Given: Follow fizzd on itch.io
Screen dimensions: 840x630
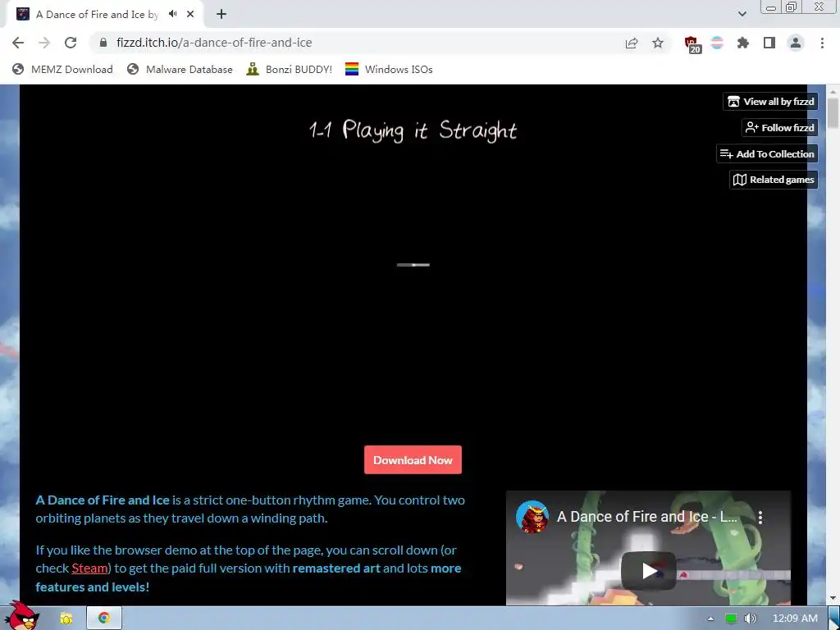Looking at the screenshot, I should click(779, 127).
